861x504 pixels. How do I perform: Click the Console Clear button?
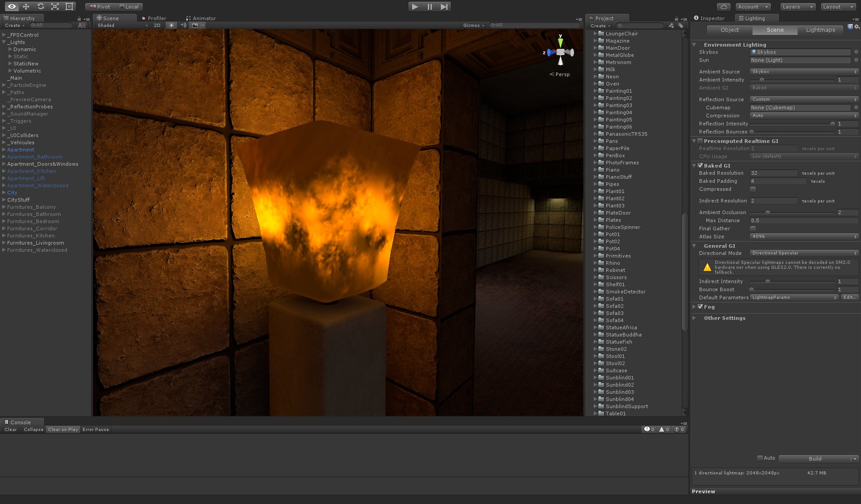pos(11,429)
